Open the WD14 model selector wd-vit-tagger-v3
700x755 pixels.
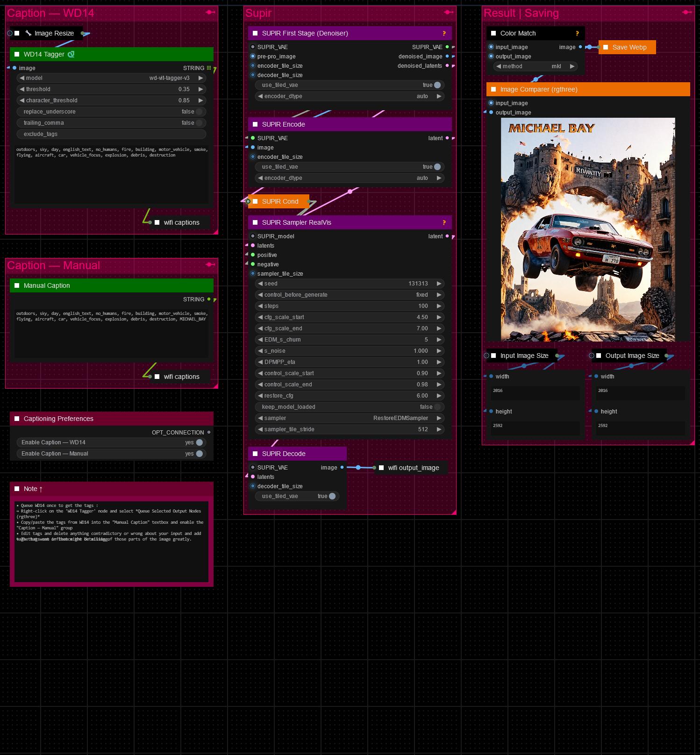[111, 78]
